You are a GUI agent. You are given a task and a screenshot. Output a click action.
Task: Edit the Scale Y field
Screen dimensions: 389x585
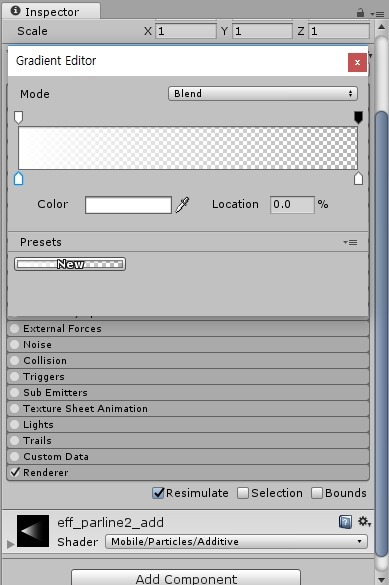(x=262, y=31)
